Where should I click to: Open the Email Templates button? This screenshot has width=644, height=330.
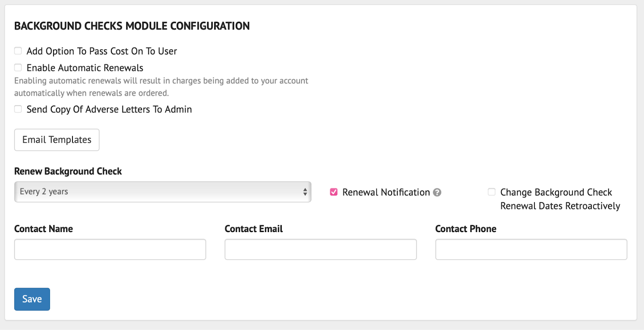(57, 140)
